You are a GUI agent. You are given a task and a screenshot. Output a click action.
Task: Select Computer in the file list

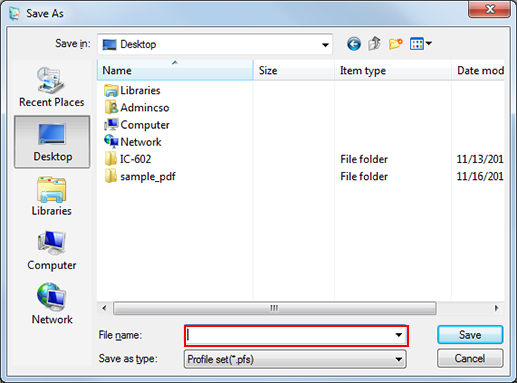tap(137, 125)
